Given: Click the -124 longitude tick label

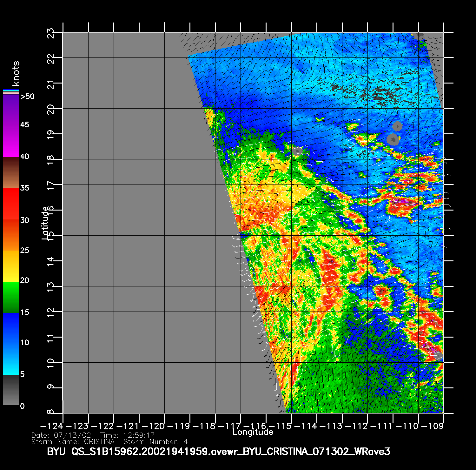Looking at the screenshot, I should (x=52, y=426).
